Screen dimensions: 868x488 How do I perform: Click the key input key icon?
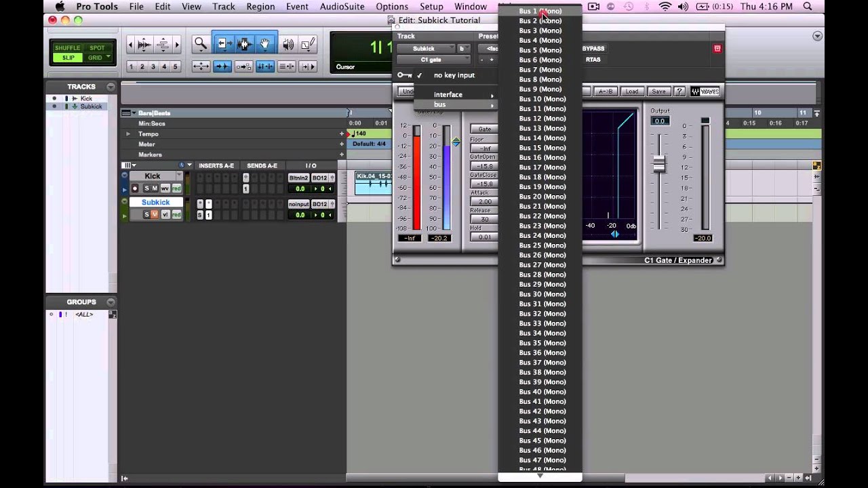click(x=404, y=75)
